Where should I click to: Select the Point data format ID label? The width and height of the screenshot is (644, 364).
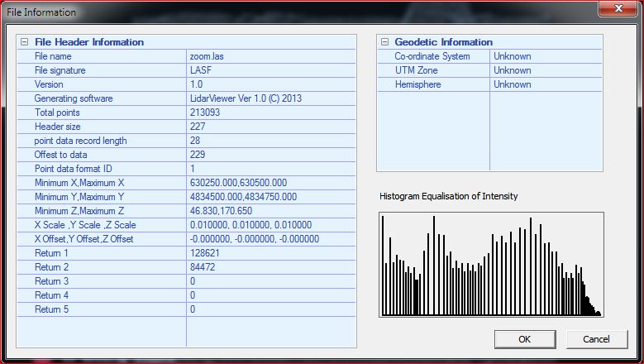coord(73,169)
